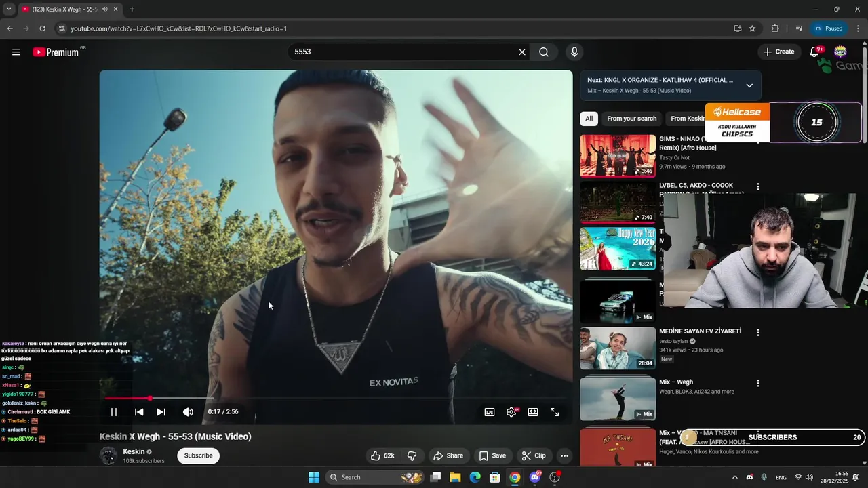Screen dimensions: 868x488
Task: Start voice search with the microphone
Action: 574,52
